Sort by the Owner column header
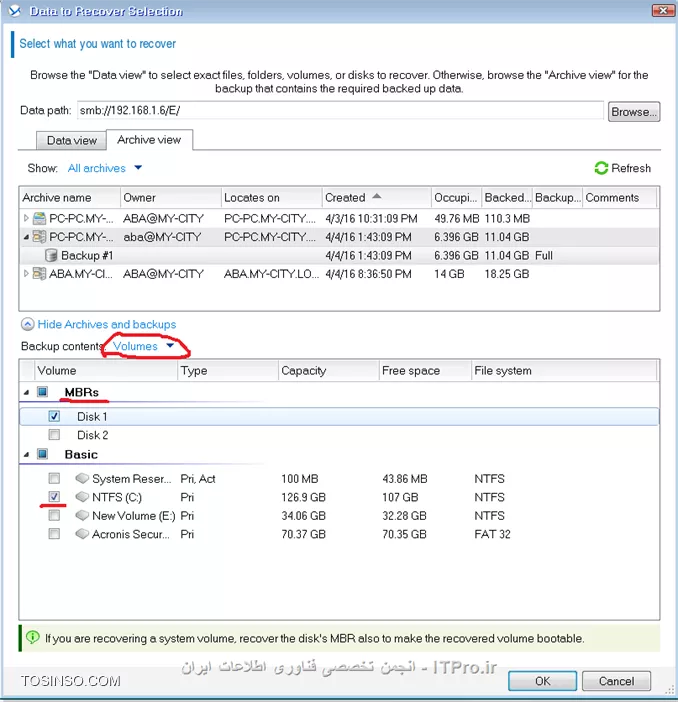 pyautogui.click(x=171, y=197)
